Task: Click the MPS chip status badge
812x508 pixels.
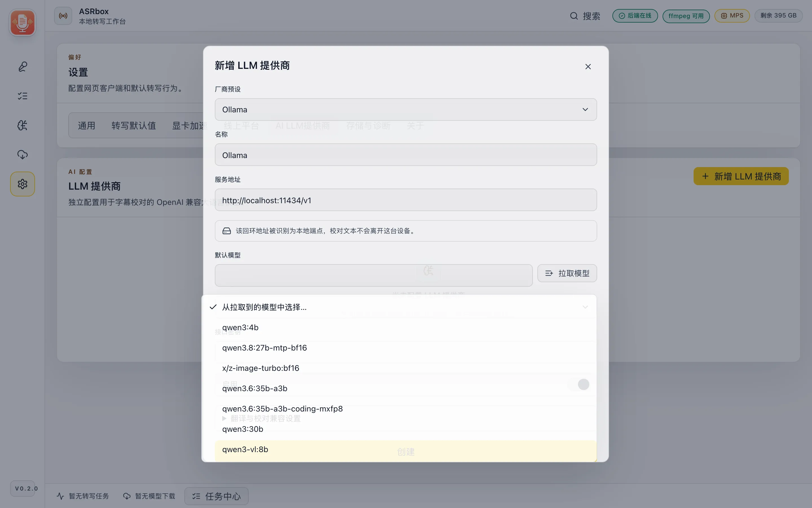Action: [x=732, y=16]
